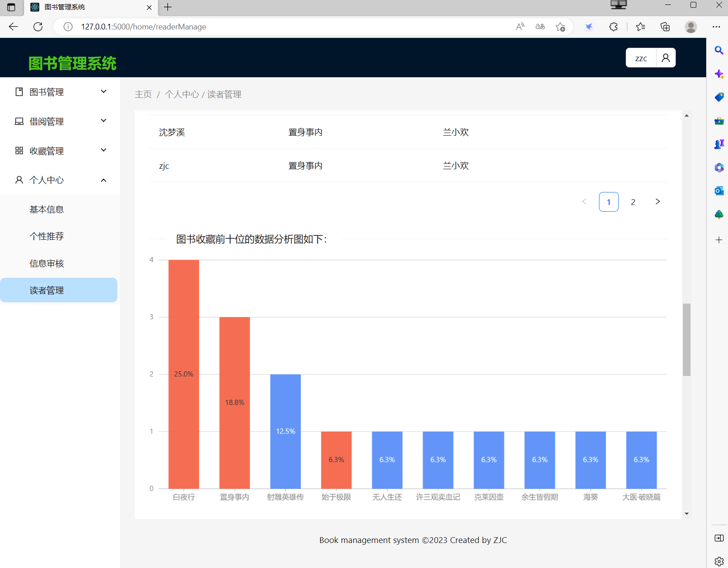Click the browser profile avatar
Image resolution: width=728 pixels, height=568 pixels.
point(691,27)
